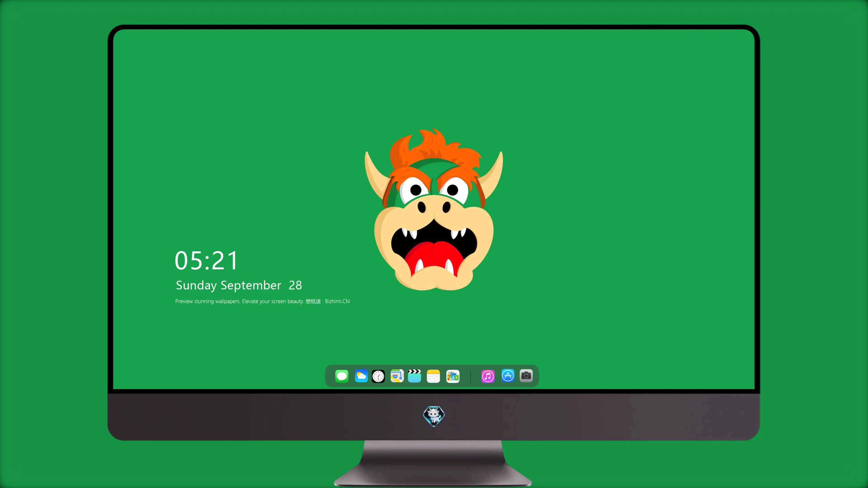Click the 05:21 clock display
The height and width of the screenshot is (488, 868).
pyautogui.click(x=206, y=261)
